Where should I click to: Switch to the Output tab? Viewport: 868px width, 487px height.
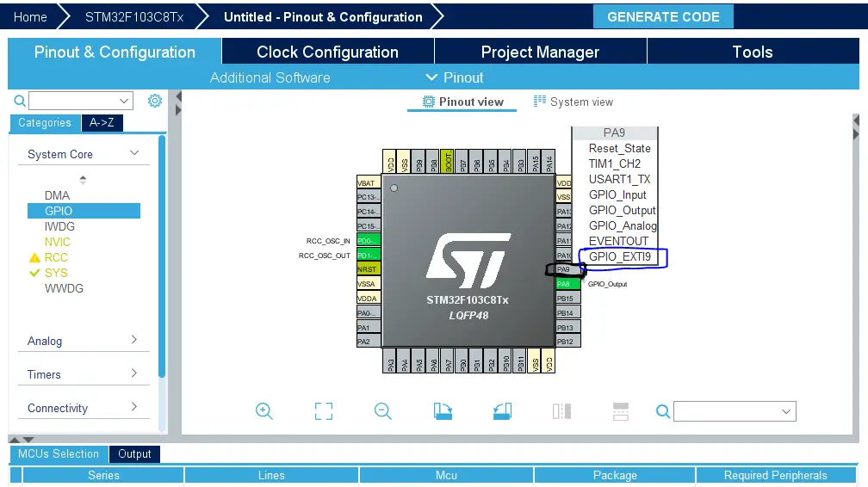coord(134,453)
